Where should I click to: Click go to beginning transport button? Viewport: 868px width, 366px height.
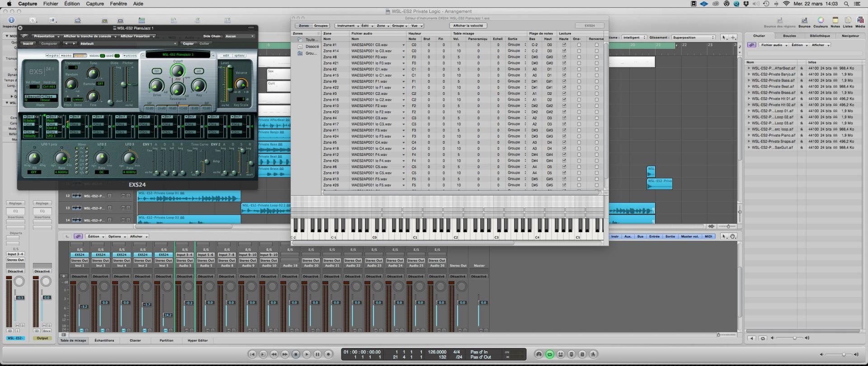point(253,354)
